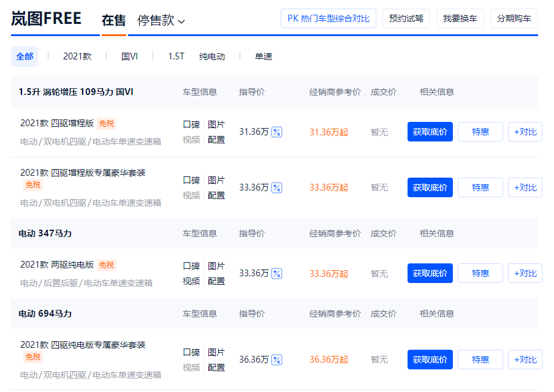Filter by 纯电动
The image size is (554, 392).
211,56
